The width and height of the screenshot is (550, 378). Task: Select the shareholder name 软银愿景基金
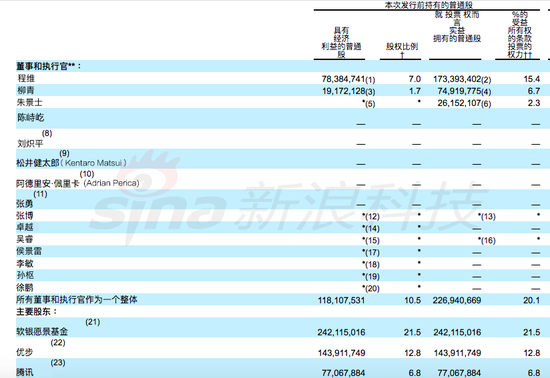(x=42, y=332)
